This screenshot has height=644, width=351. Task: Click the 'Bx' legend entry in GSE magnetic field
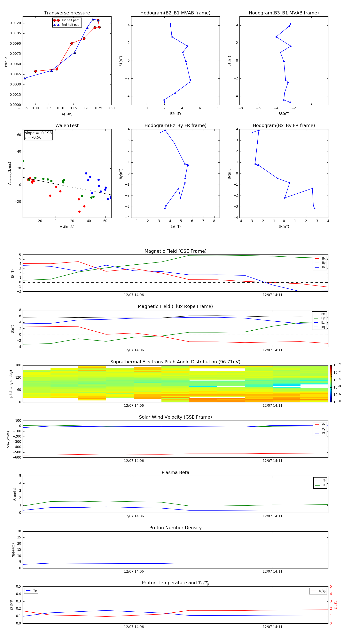pos(320,259)
